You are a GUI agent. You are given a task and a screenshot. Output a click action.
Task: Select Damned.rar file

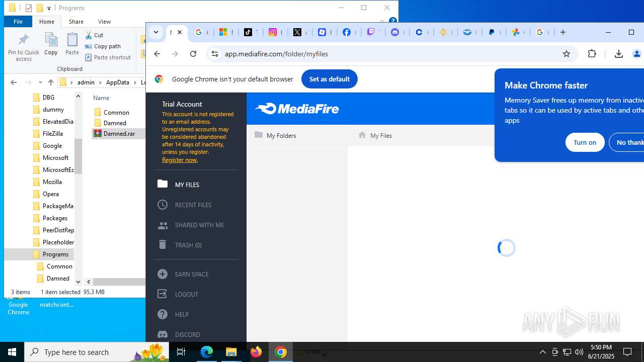pyautogui.click(x=119, y=134)
